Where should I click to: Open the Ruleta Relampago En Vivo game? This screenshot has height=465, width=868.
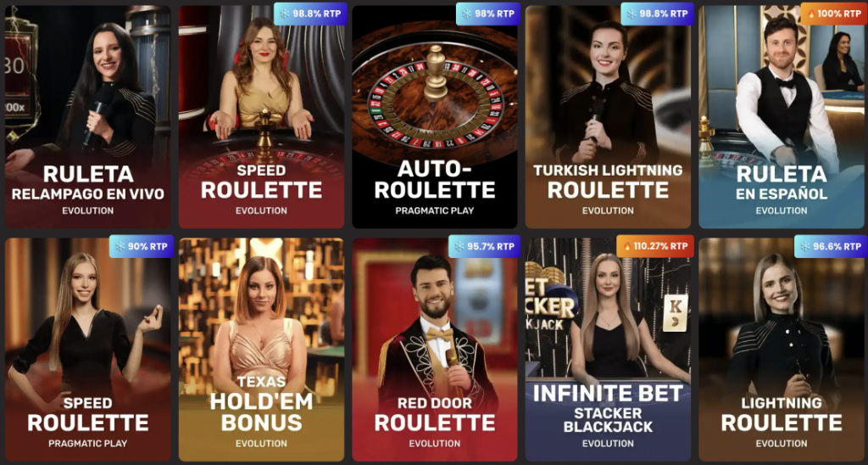coord(88,117)
